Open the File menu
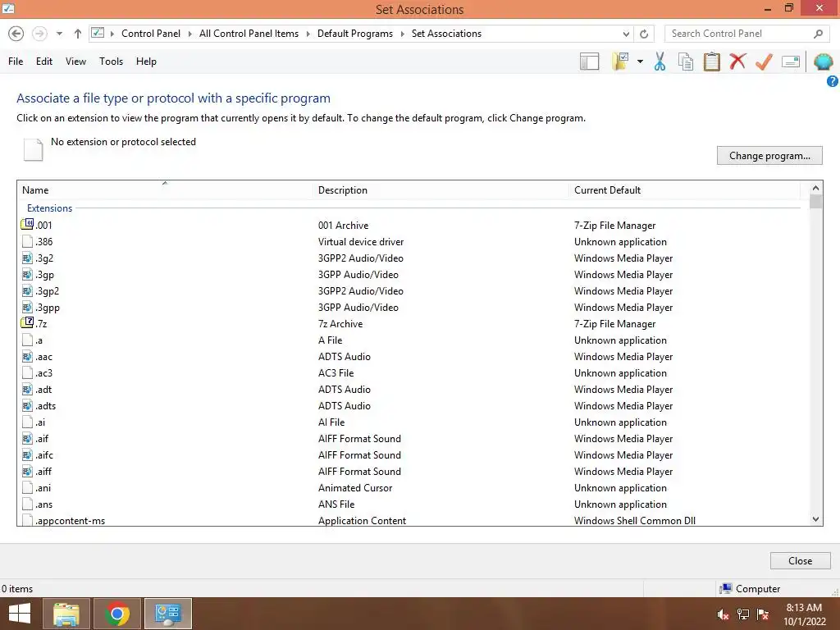This screenshot has height=630, width=840. pyautogui.click(x=16, y=62)
